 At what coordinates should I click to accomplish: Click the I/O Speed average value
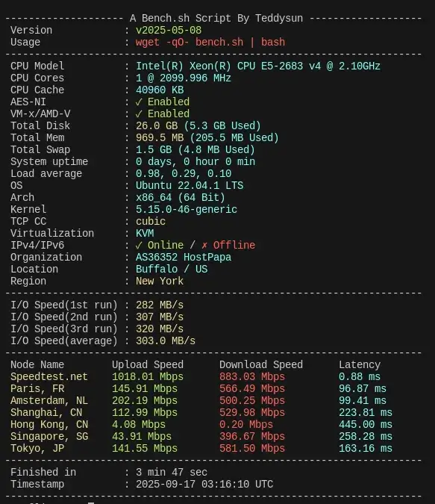pyautogui.click(x=166, y=340)
